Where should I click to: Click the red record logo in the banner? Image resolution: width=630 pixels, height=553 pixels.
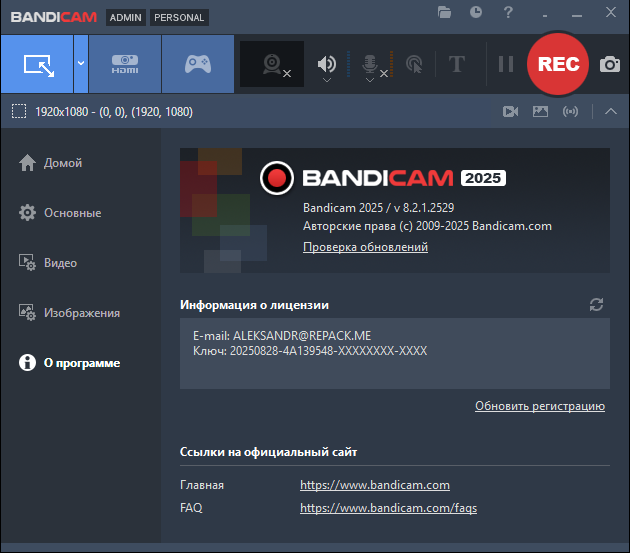tap(277, 178)
